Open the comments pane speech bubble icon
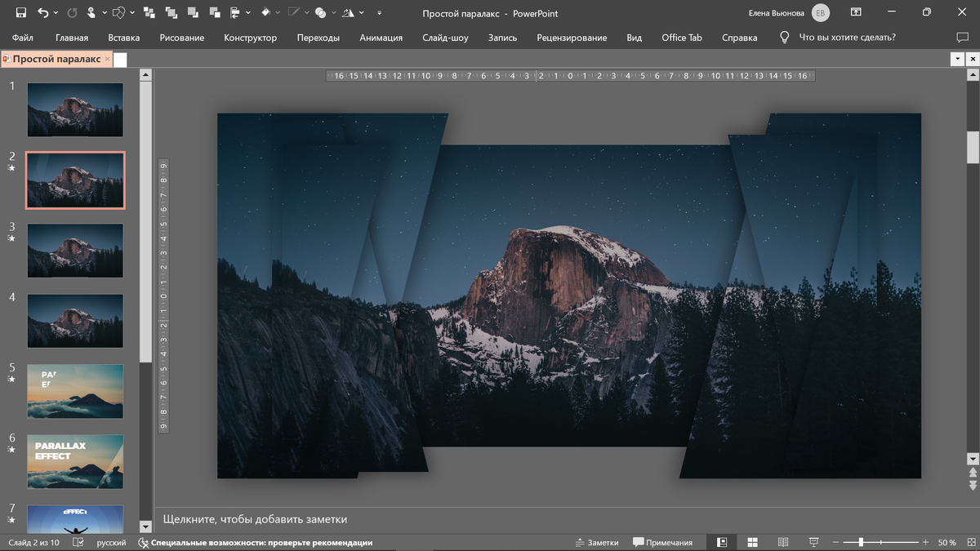The height and width of the screenshot is (551, 980). pyautogui.click(x=961, y=38)
